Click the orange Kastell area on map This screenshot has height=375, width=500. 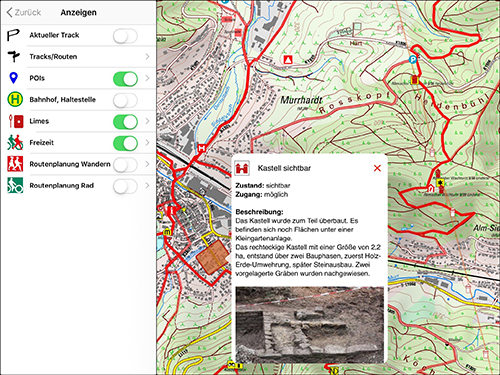click(213, 257)
